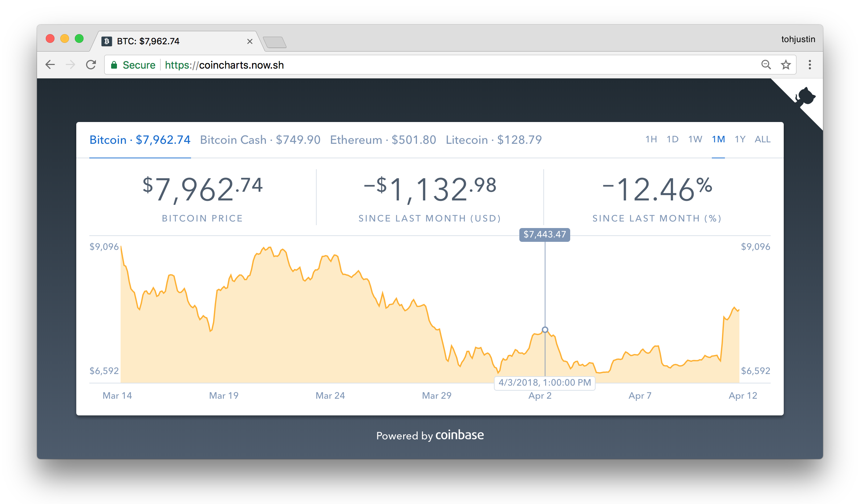860x504 pixels.
Task: Click the coinbase link in footer
Action: pos(459,435)
